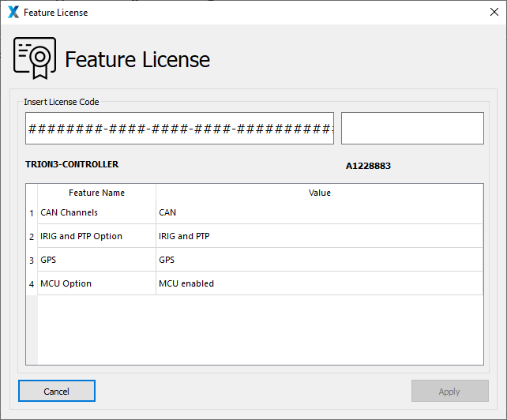This screenshot has width=507, height=420.
Task: Click row header number 3
Action: pyautogui.click(x=32, y=261)
